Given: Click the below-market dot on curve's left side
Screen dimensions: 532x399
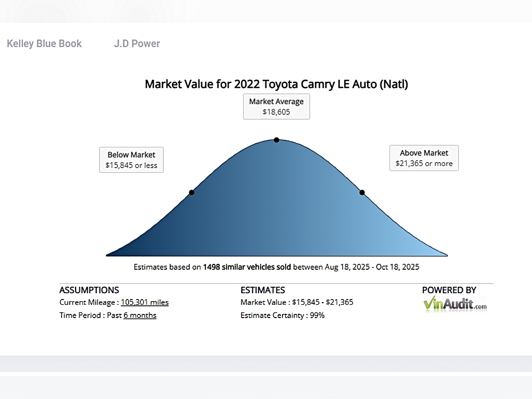Looking at the screenshot, I should (192, 193).
